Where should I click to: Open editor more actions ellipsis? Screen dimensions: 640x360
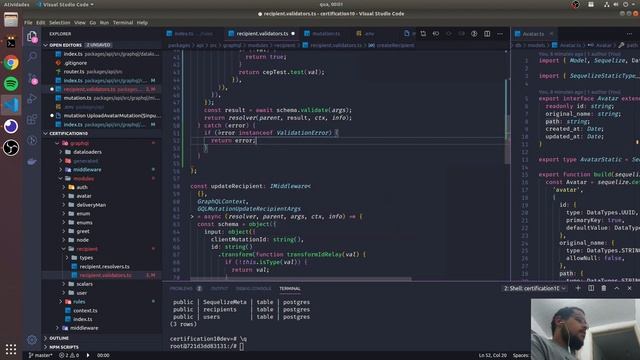pos(500,33)
